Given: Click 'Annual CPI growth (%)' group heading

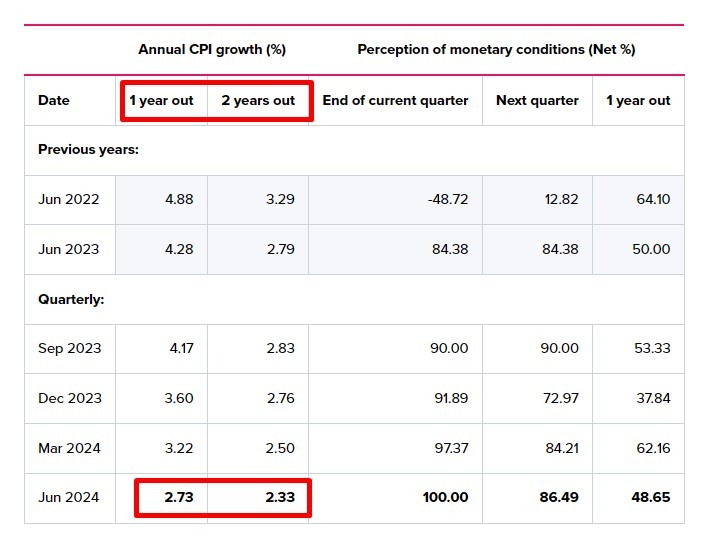Looking at the screenshot, I should point(212,49).
